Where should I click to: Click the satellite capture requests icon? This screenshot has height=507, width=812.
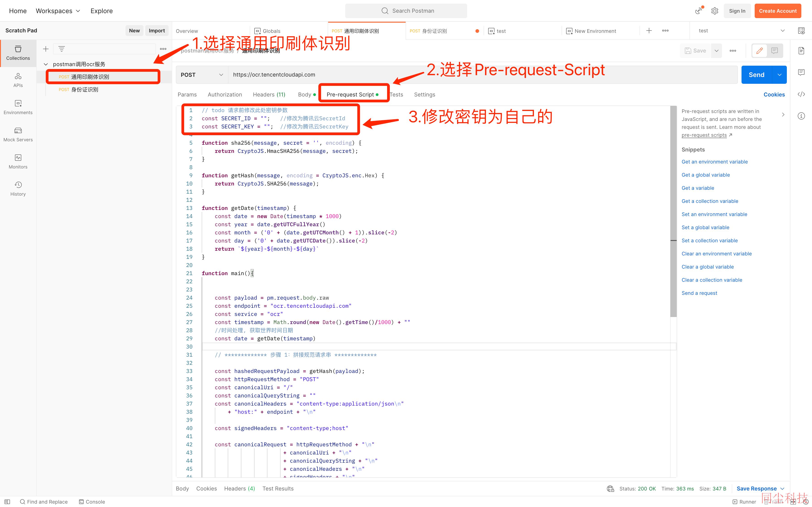pyautogui.click(x=699, y=11)
